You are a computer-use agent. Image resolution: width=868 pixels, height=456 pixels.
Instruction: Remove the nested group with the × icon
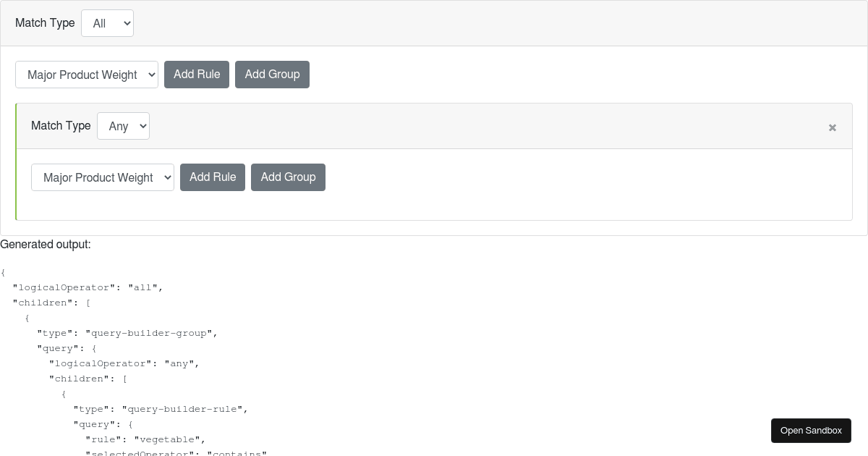tap(833, 127)
